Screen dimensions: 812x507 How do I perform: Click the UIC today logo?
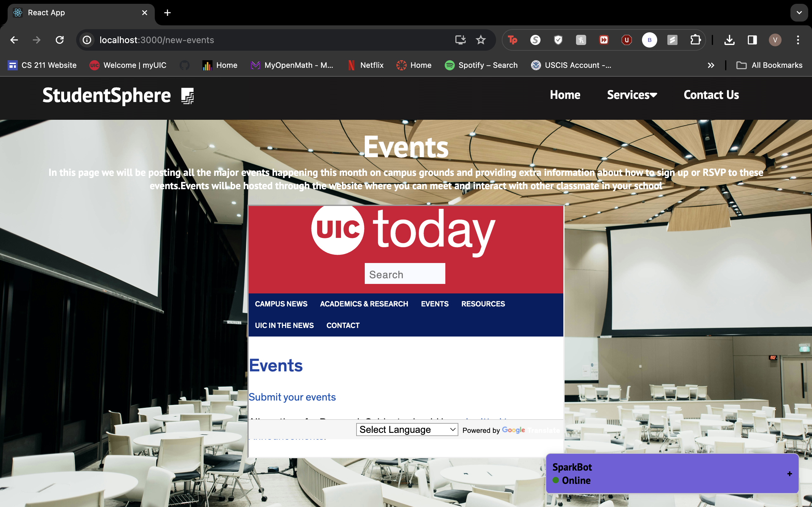(403, 231)
